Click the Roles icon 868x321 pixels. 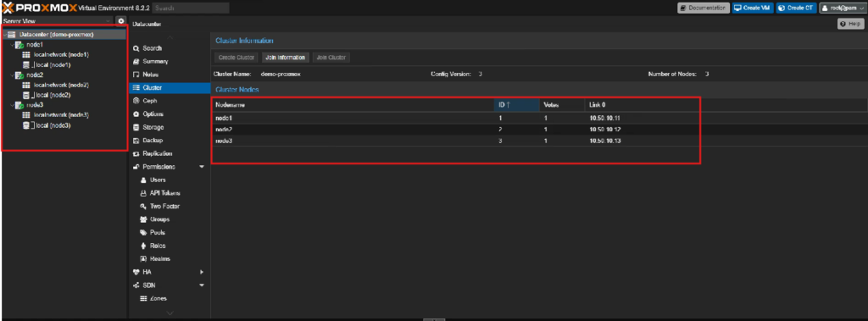[143, 246]
